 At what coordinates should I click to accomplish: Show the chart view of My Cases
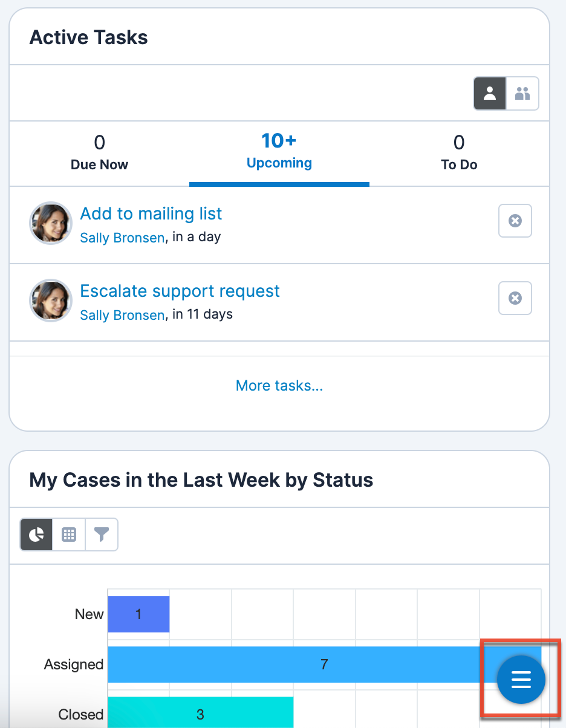click(x=36, y=535)
